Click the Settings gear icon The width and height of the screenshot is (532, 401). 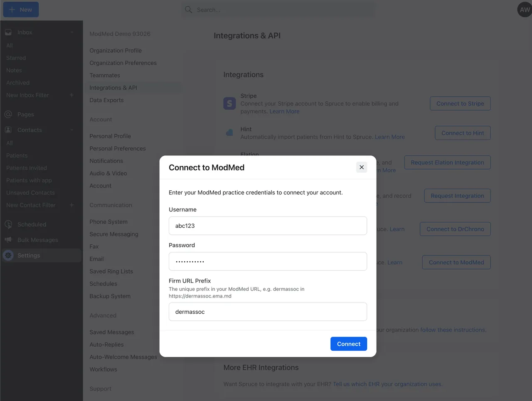[x=8, y=256]
